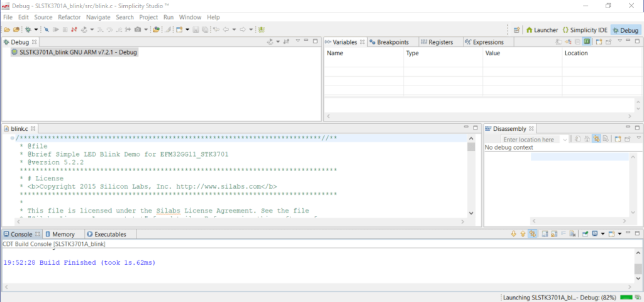Click Console Show Next Error down arrow icon
Image resolution: width=644 pixels, height=302 pixels.
[x=513, y=234]
